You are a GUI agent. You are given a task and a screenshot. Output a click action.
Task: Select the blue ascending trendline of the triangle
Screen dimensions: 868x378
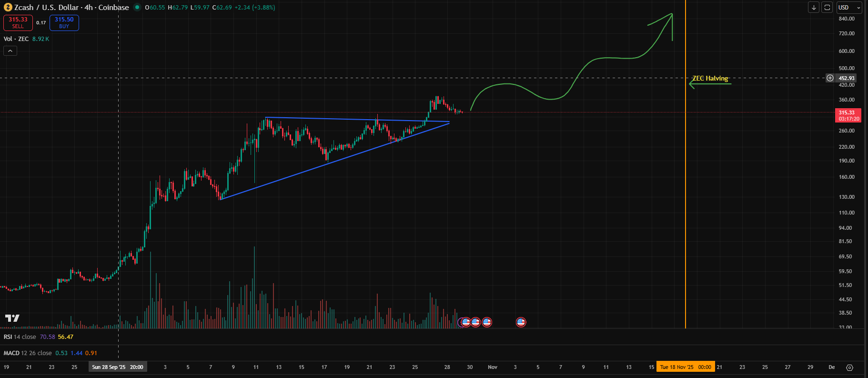click(x=335, y=161)
